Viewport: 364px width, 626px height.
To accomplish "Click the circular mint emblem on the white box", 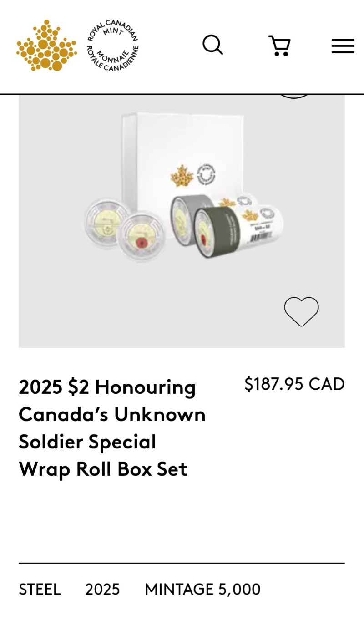I will click(206, 174).
